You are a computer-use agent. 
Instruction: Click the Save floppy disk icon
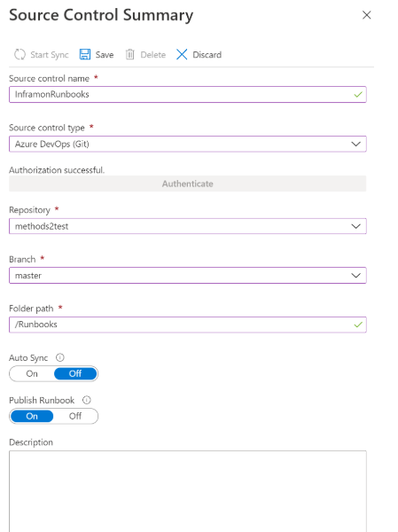85,54
